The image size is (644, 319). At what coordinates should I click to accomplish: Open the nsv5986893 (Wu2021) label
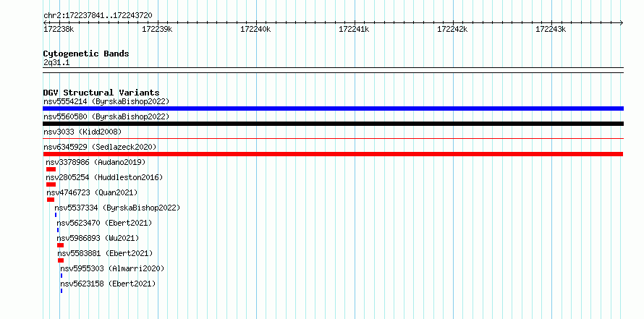pyautogui.click(x=98, y=238)
